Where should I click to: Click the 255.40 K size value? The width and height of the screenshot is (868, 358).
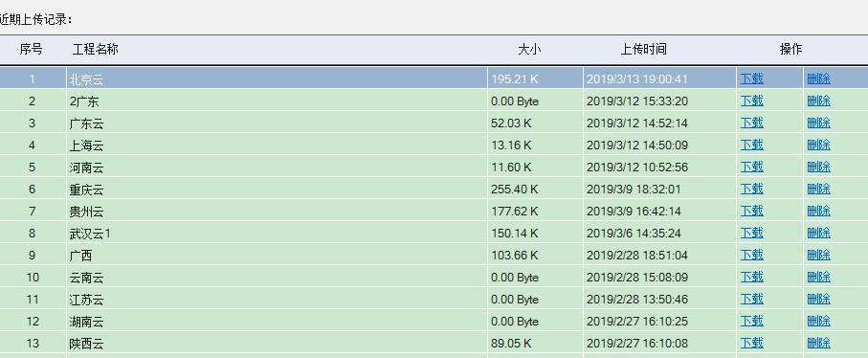(515, 190)
